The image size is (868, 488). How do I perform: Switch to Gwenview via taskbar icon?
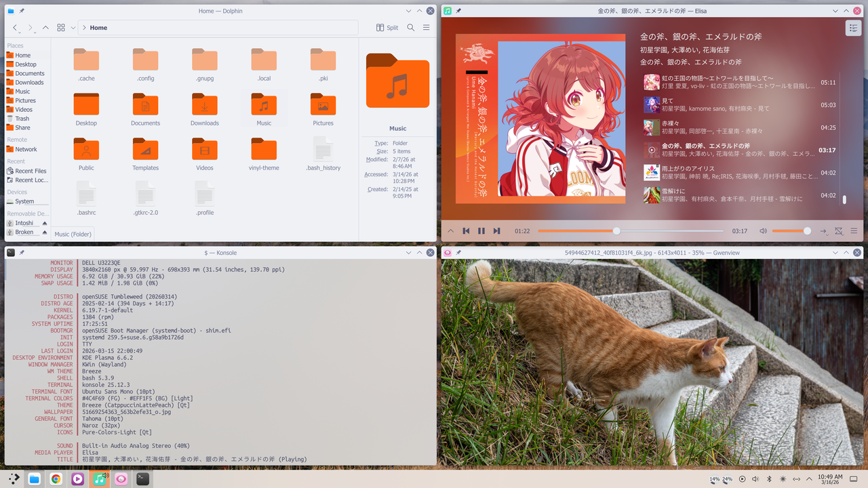pyautogui.click(x=121, y=479)
